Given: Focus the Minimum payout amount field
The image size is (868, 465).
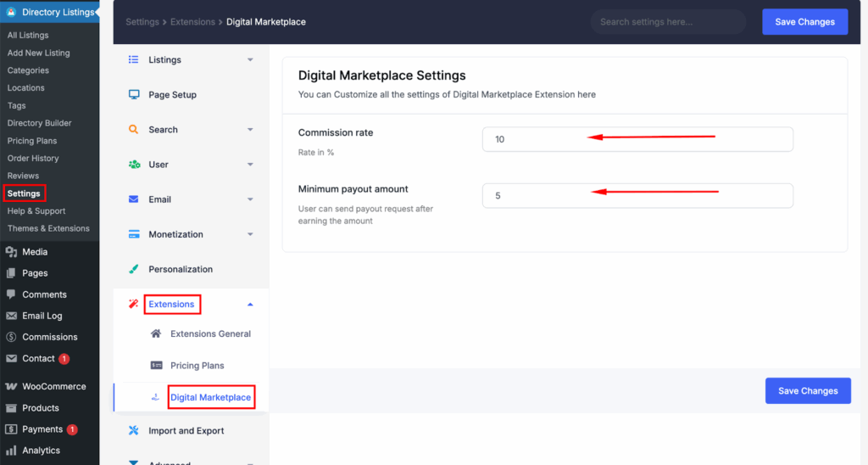Looking at the screenshot, I should (x=637, y=196).
